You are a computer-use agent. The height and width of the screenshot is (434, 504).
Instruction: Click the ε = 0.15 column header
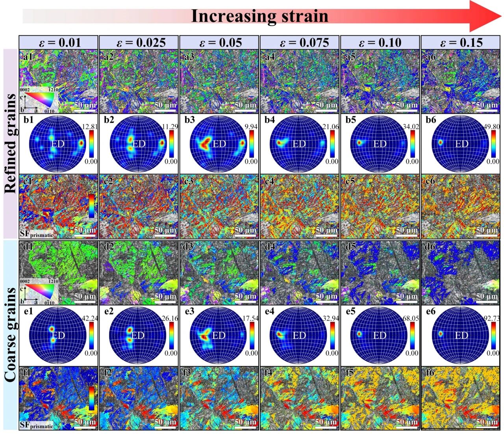point(461,42)
